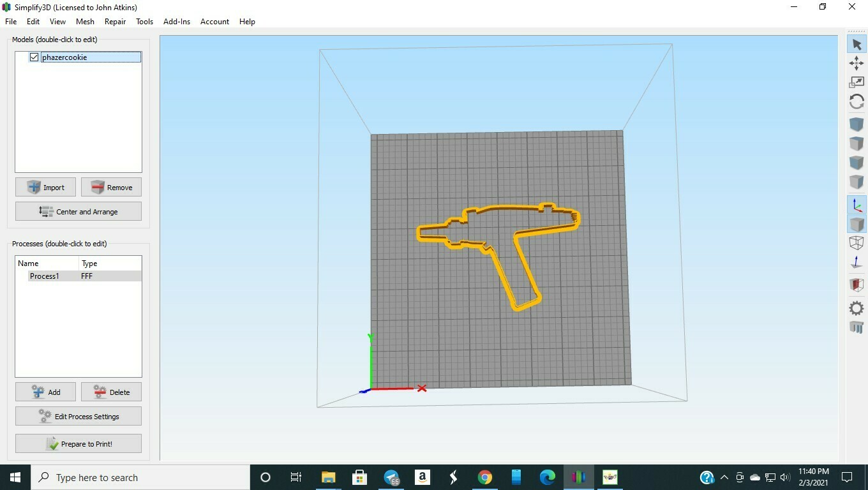Open the Edit menu
Screen dimensions: 868x490
(x=33, y=21)
